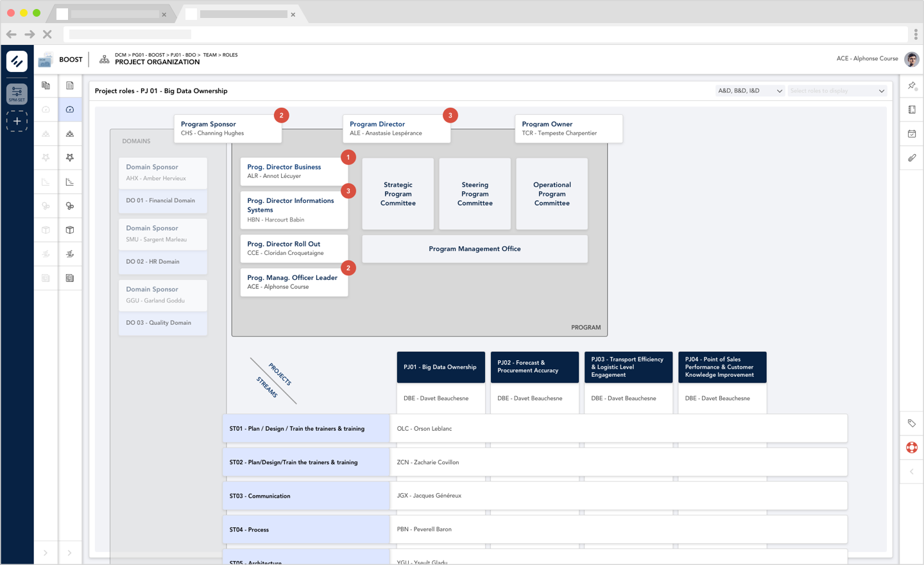Open the red lifebuoy help icon

coord(911,448)
